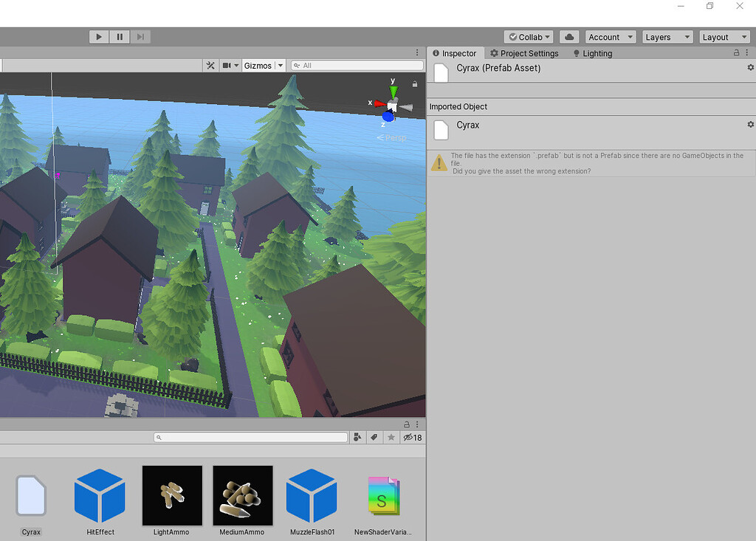Open the scene view tool settings wrench icon

210,65
